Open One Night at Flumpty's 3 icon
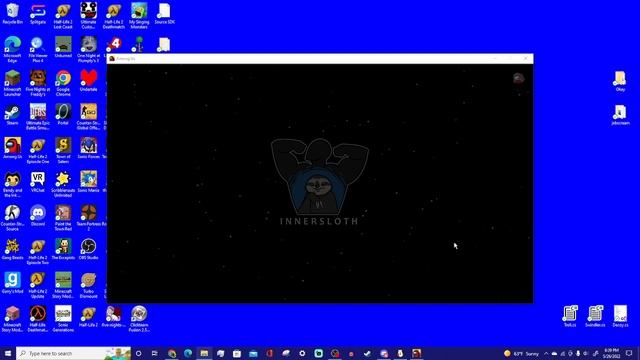Image resolution: width=640 pixels, height=360 pixels. (88, 49)
